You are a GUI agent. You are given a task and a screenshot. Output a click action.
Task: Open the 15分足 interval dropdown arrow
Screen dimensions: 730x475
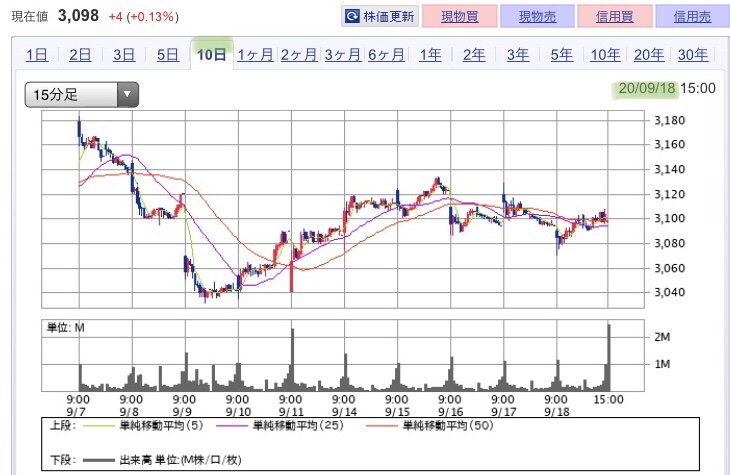pos(127,95)
